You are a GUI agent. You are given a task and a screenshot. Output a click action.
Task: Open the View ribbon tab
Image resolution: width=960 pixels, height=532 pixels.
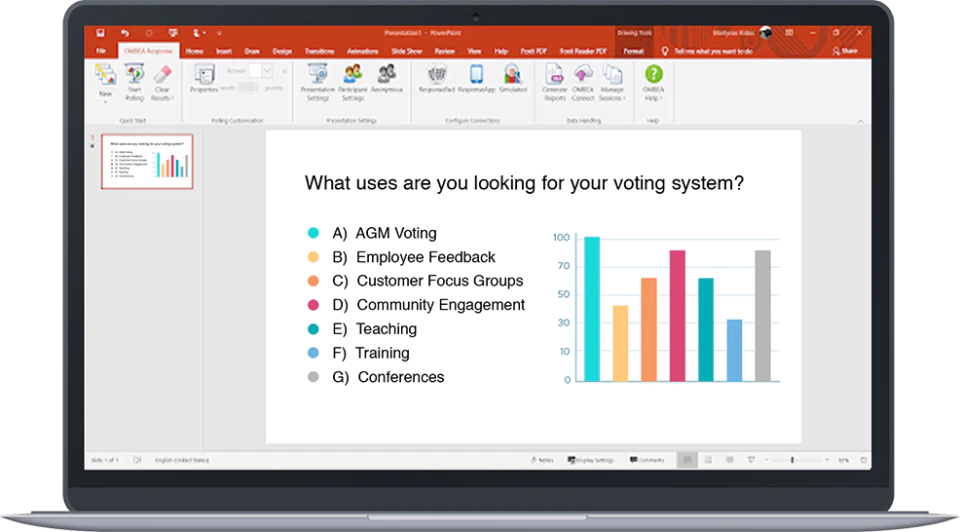[x=474, y=51]
